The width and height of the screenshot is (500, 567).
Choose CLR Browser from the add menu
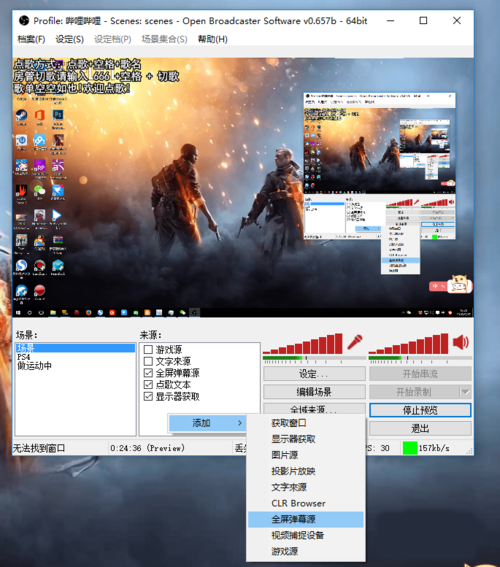point(305,503)
